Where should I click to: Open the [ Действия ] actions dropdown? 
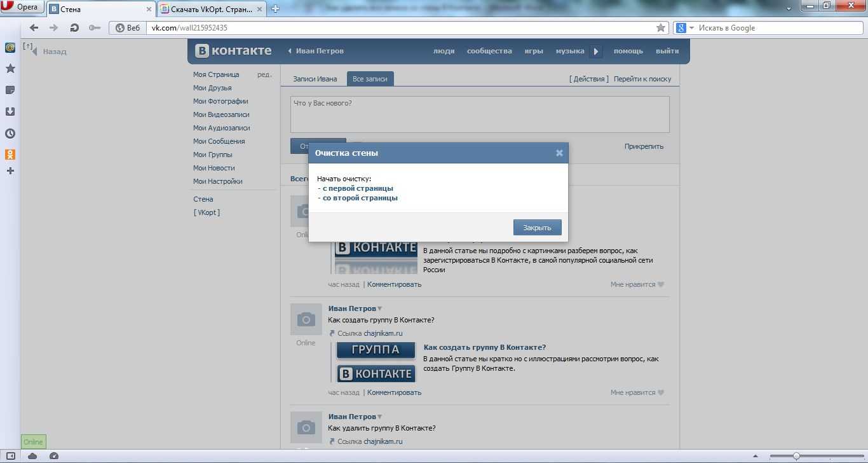click(589, 79)
